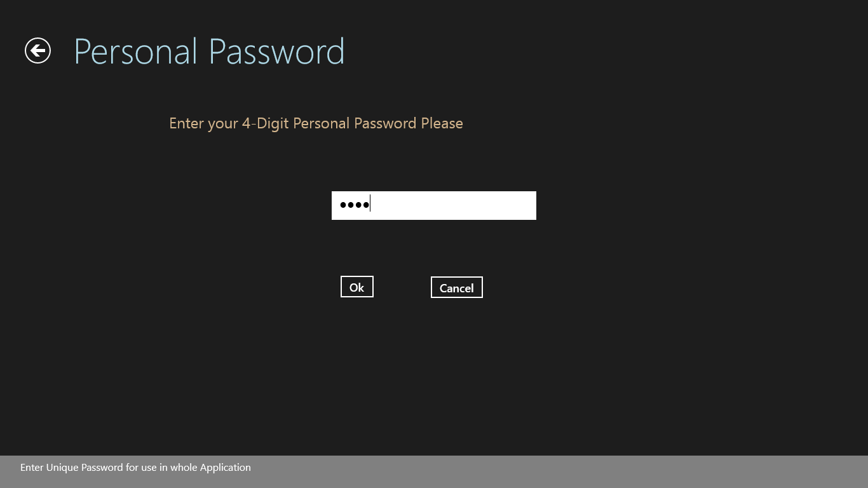Screen dimensions: 868x488
Task: Go back using the circled arrow icon
Action: click(37, 51)
